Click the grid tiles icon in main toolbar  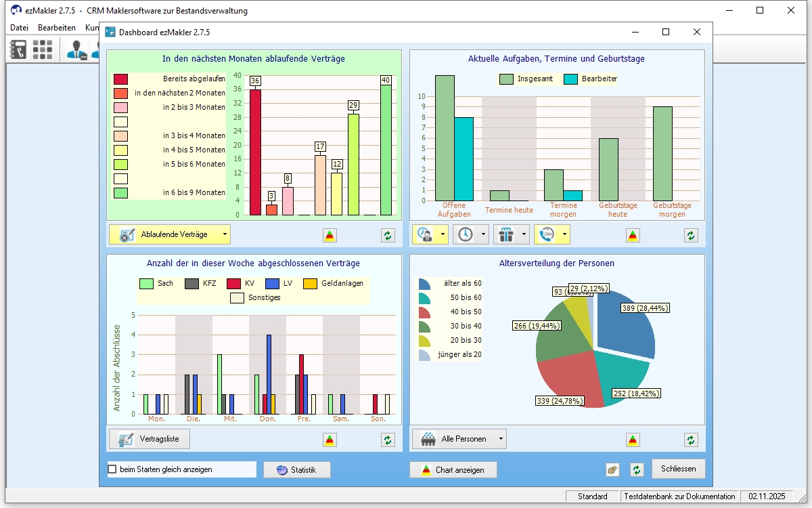(x=43, y=49)
